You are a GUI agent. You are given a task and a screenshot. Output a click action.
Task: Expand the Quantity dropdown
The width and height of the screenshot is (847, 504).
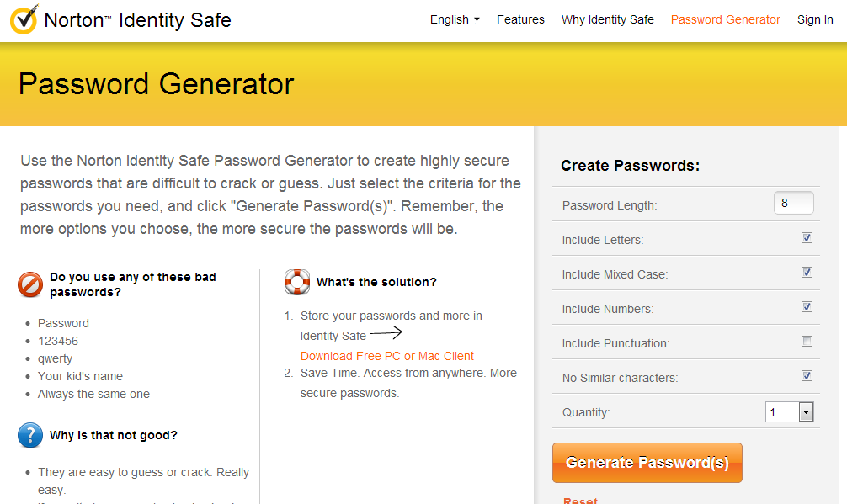[806, 411]
